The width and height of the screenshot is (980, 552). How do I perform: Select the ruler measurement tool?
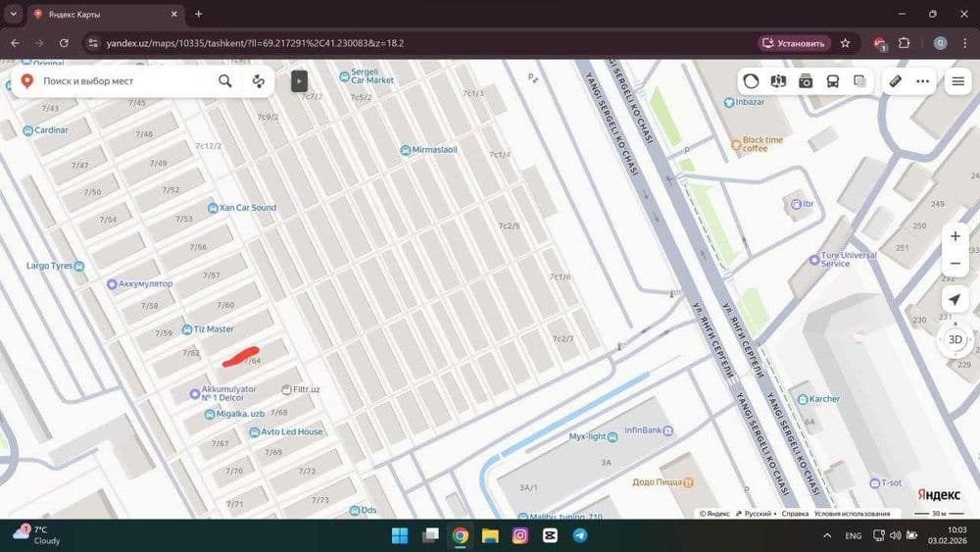coord(895,81)
